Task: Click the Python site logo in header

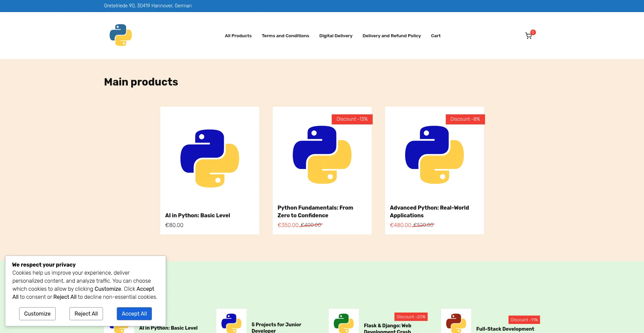Action: click(121, 35)
